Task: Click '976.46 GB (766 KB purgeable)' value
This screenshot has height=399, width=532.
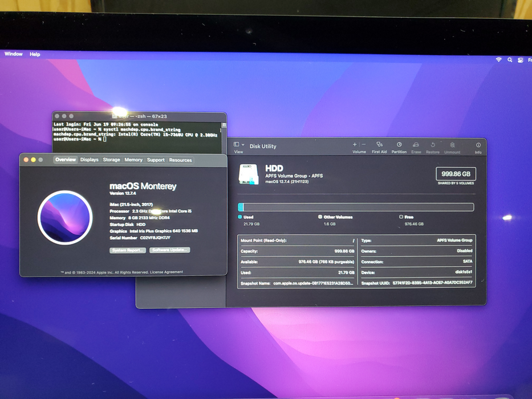Action: point(326,262)
